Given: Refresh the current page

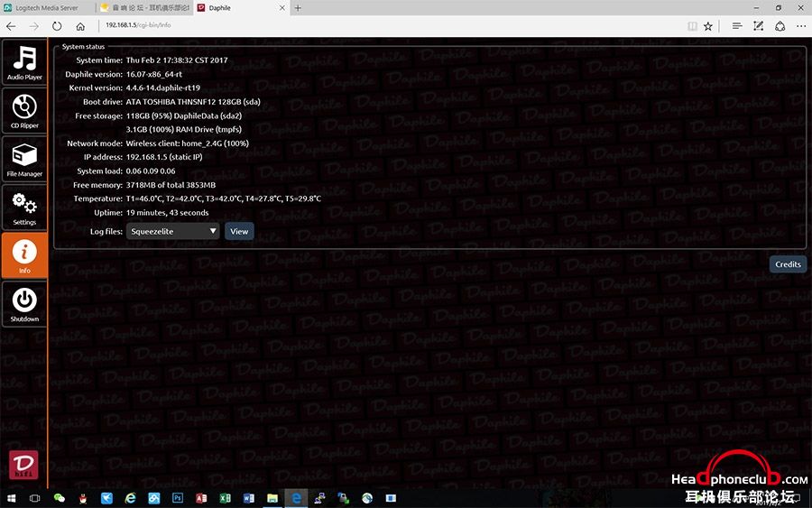Looking at the screenshot, I should click(57, 26).
